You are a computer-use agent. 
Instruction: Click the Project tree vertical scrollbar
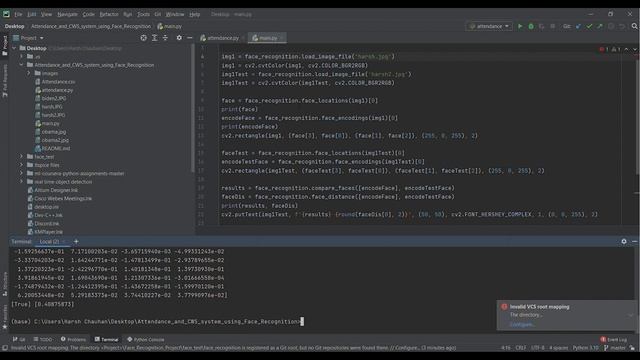point(193,108)
